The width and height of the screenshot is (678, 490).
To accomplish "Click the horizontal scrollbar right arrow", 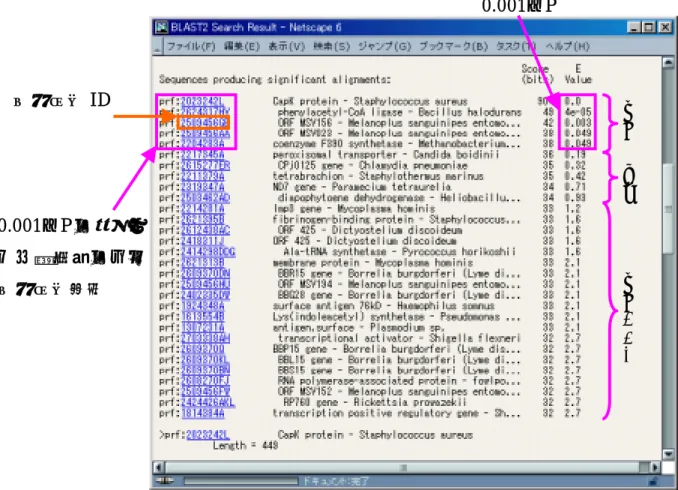I will tap(655, 468).
